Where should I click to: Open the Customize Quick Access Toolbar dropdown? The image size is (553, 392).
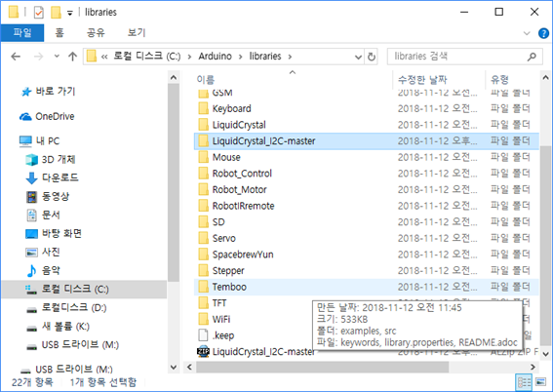(70, 13)
